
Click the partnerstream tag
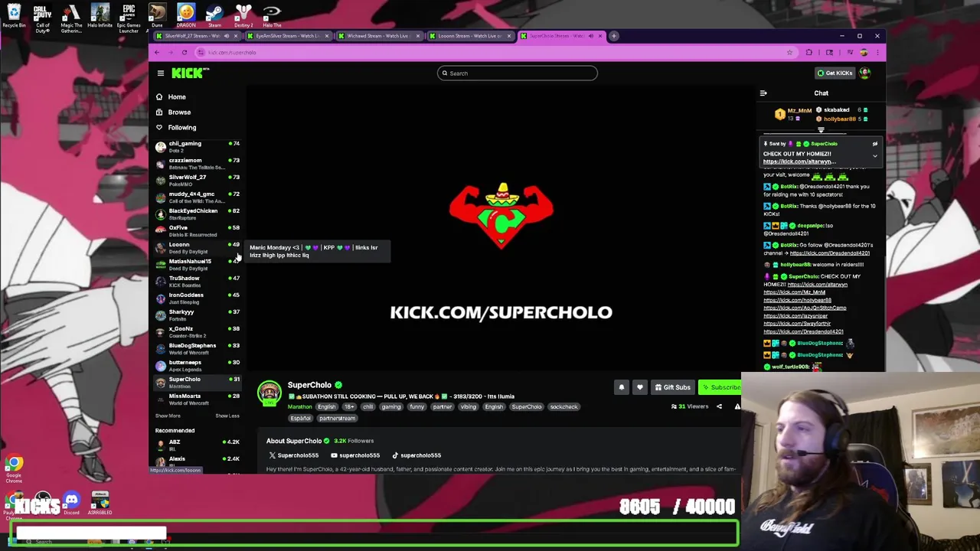pos(337,419)
